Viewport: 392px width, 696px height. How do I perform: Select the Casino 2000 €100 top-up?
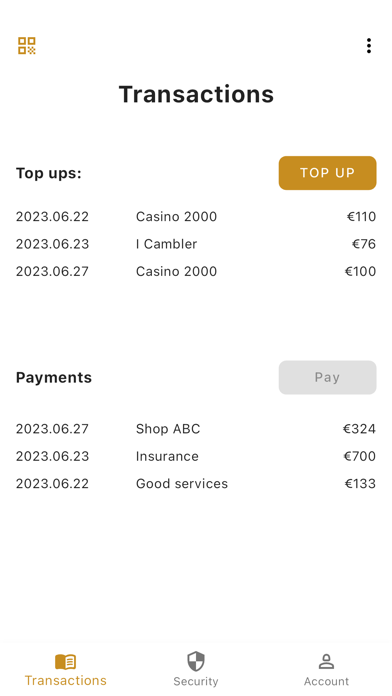pos(196,271)
